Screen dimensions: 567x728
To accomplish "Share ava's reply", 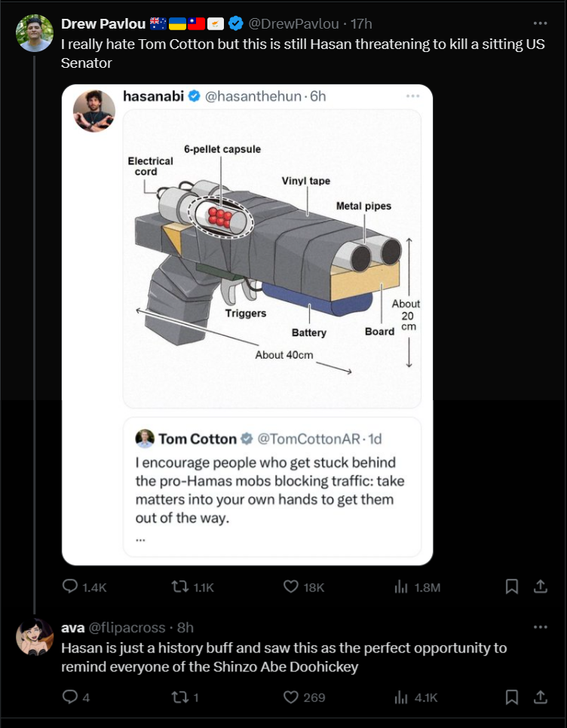I will pyautogui.click(x=540, y=697).
